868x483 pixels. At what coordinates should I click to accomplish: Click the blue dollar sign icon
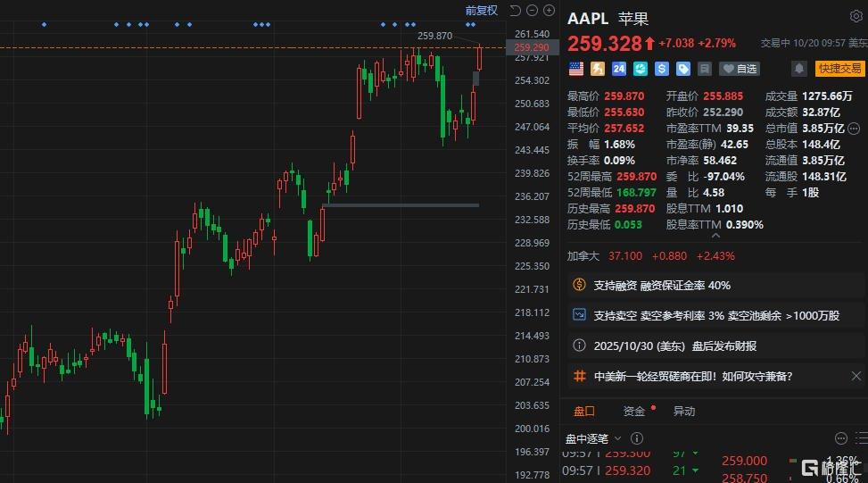click(x=662, y=69)
